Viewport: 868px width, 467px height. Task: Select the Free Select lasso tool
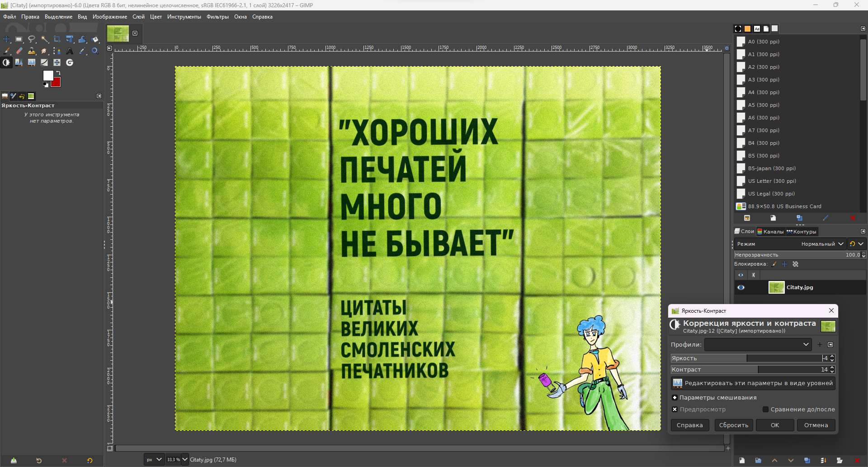[x=32, y=39]
